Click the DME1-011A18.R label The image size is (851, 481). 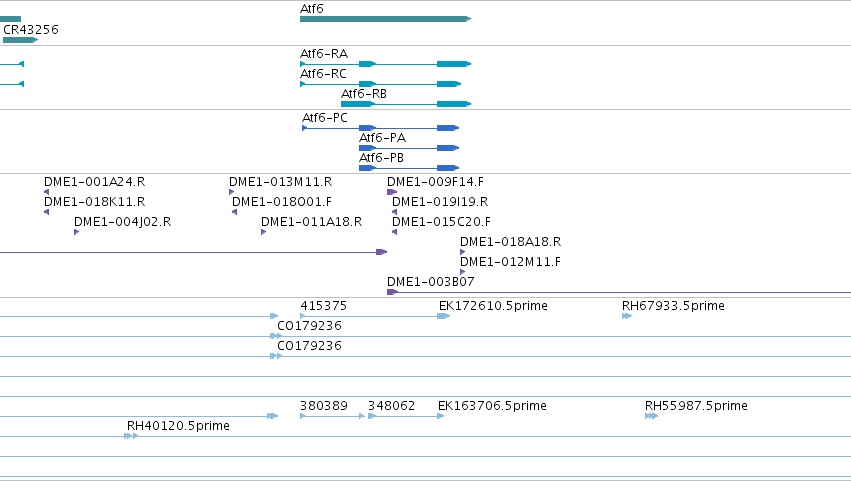pyautogui.click(x=312, y=222)
